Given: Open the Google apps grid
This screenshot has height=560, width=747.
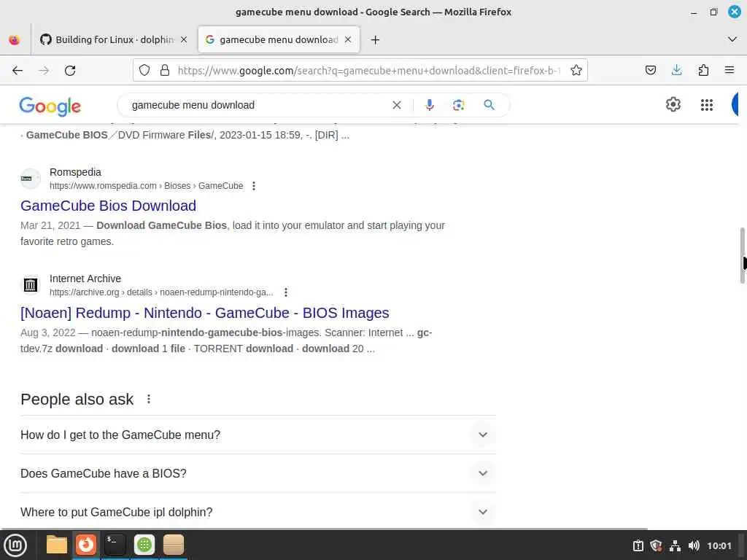Looking at the screenshot, I should [706, 105].
